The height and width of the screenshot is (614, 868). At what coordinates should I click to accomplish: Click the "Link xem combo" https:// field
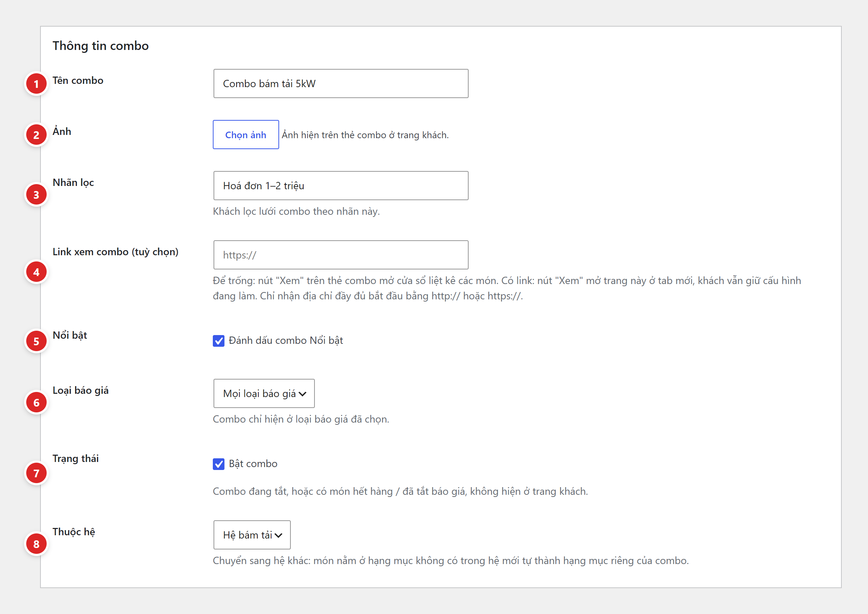[x=341, y=255]
